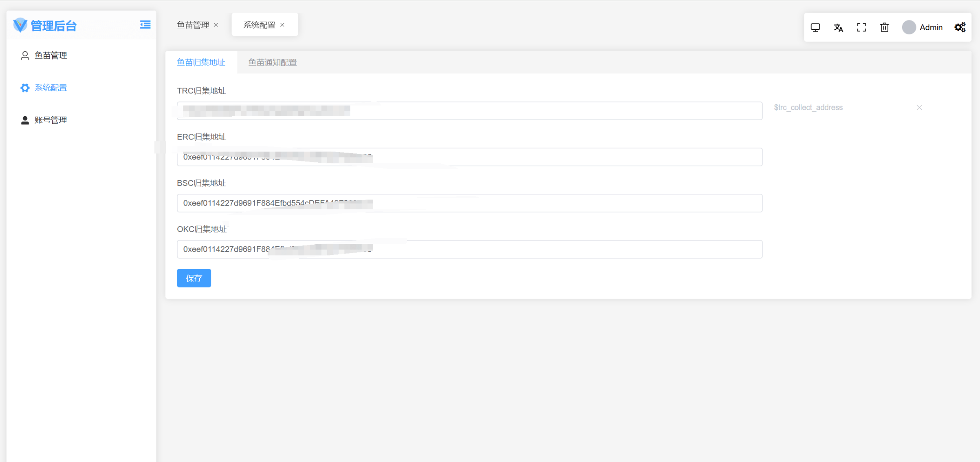Viewport: 980px width, 462px height.
Task: Open 账号管理 in sidebar
Action: tap(51, 120)
